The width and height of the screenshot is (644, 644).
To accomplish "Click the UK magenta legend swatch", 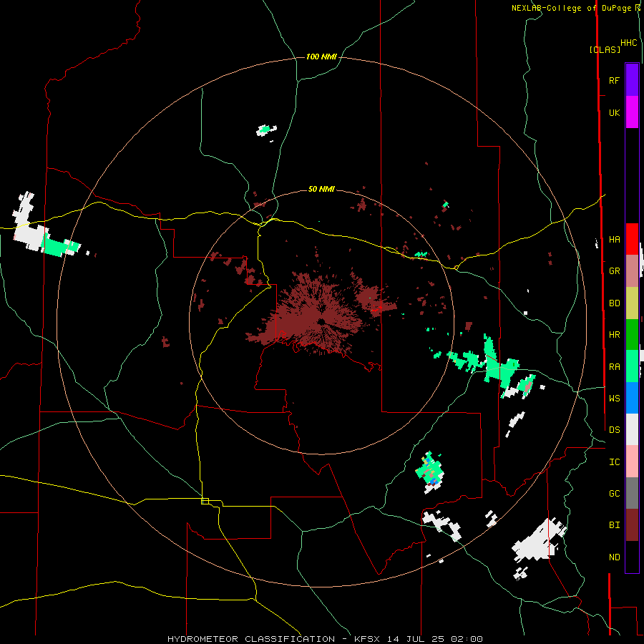I will [632, 112].
